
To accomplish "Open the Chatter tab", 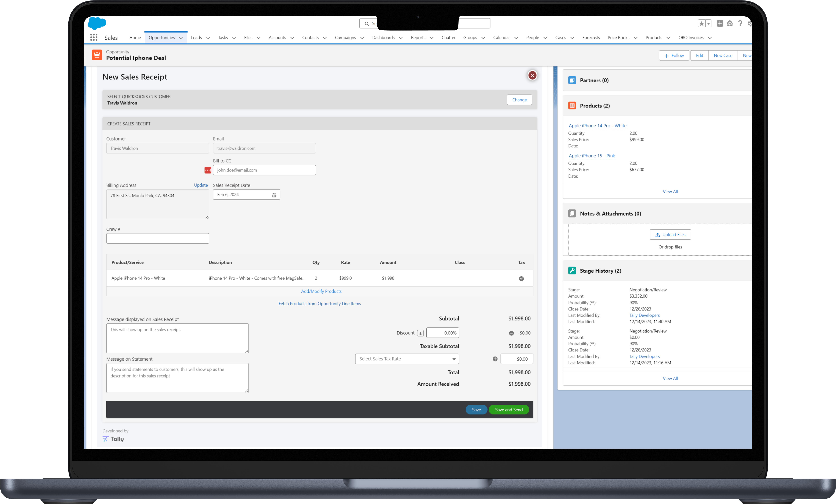I will coord(449,38).
